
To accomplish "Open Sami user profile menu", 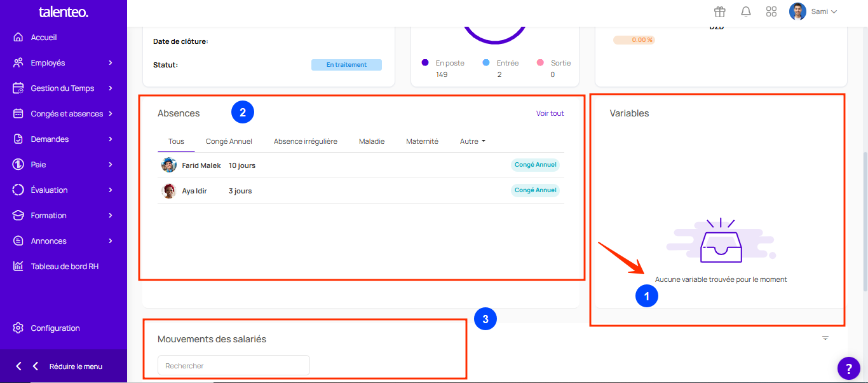I will click(x=813, y=11).
